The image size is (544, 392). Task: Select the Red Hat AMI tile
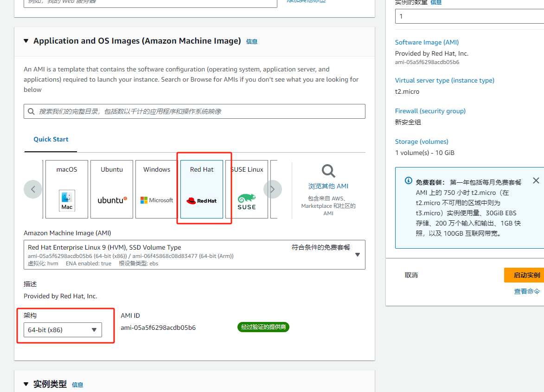(x=202, y=189)
